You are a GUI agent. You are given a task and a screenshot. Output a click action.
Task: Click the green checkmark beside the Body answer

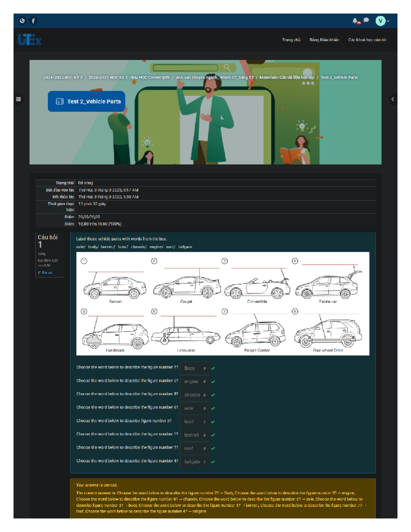(x=213, y=368)
